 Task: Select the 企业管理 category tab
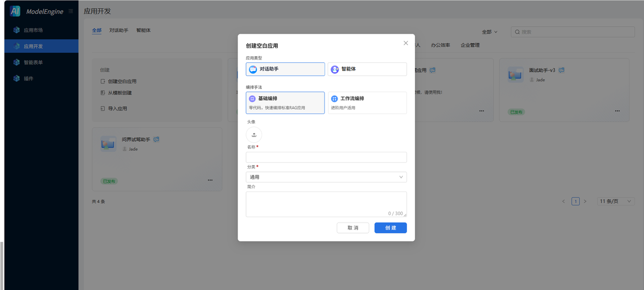(470, 45)
